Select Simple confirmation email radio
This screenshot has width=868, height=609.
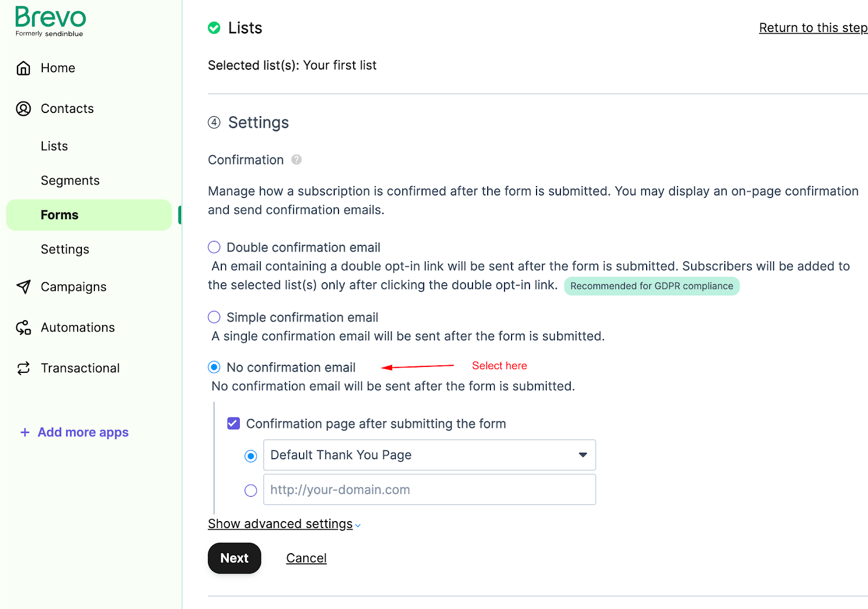point(214,317)
